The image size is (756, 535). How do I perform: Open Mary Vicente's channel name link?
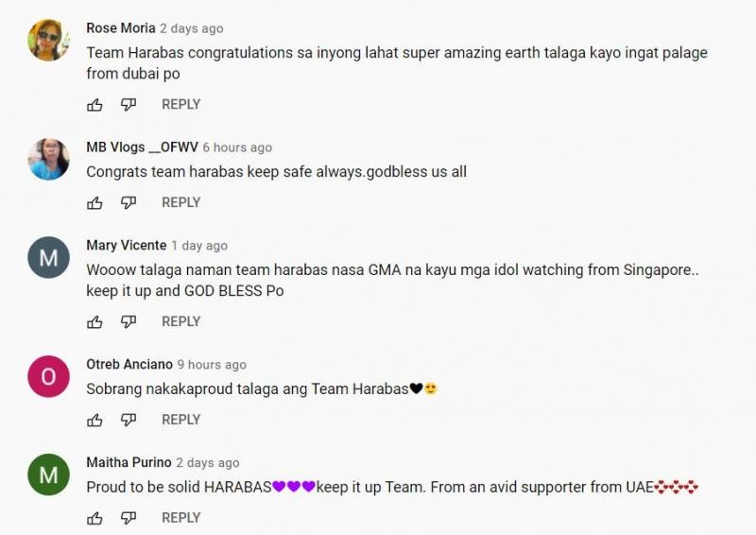(126, 246)
